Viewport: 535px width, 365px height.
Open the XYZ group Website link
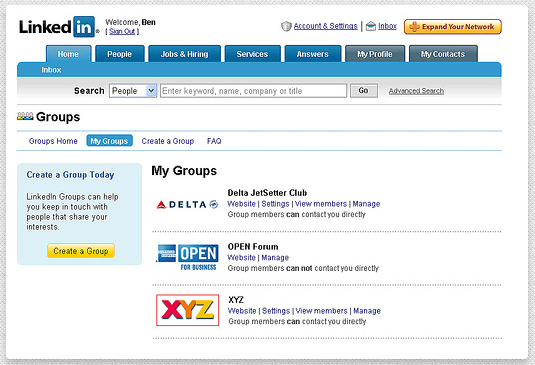point(242,311)
